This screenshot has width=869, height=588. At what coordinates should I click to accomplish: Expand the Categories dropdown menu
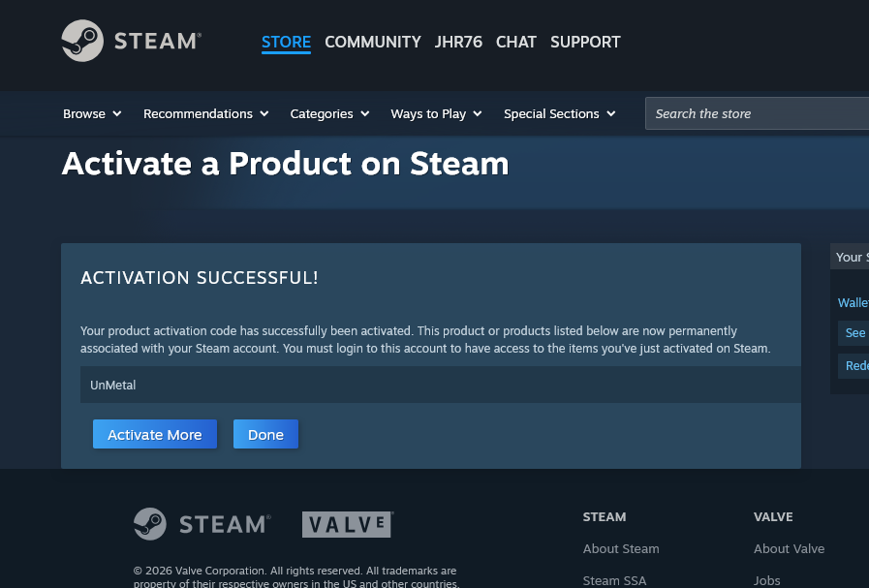tap(329, 113)
